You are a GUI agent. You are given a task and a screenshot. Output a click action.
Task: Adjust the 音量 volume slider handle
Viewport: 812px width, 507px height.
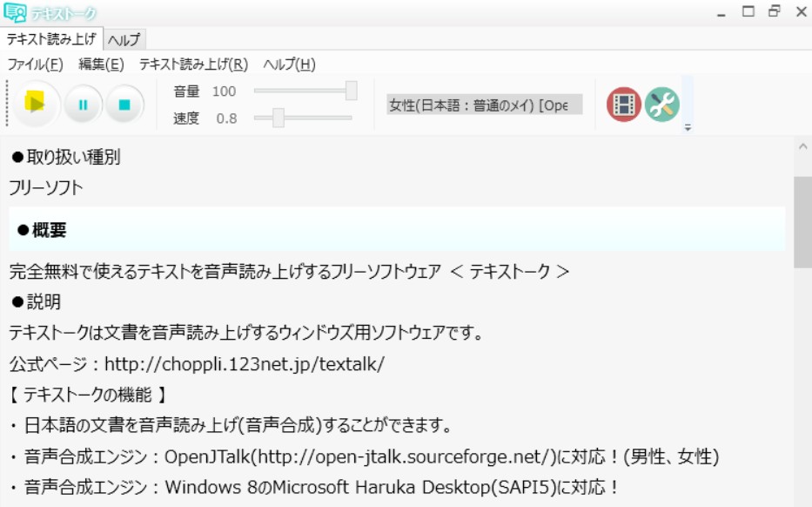(x=352, y=91)
